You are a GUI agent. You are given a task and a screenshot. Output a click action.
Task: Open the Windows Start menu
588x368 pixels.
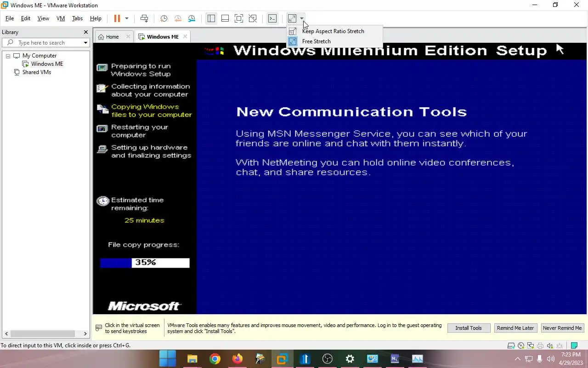pos(167,359)
